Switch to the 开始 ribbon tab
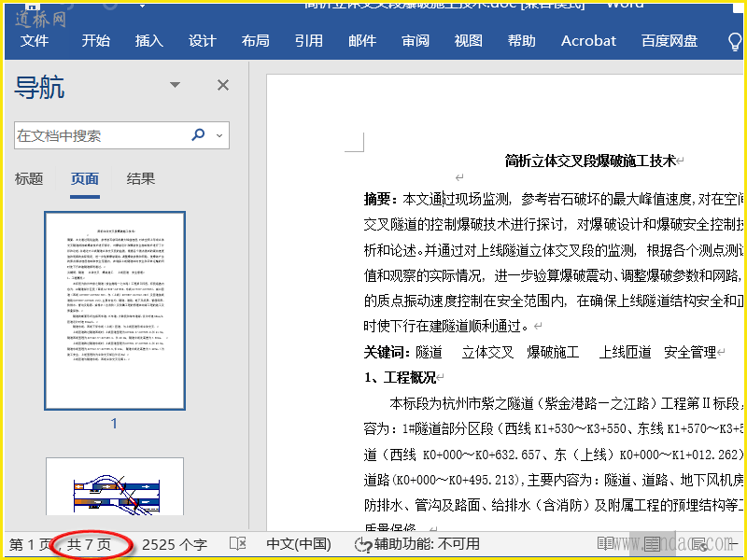This screenshot has height=560, width=747. tap(95, 41)
